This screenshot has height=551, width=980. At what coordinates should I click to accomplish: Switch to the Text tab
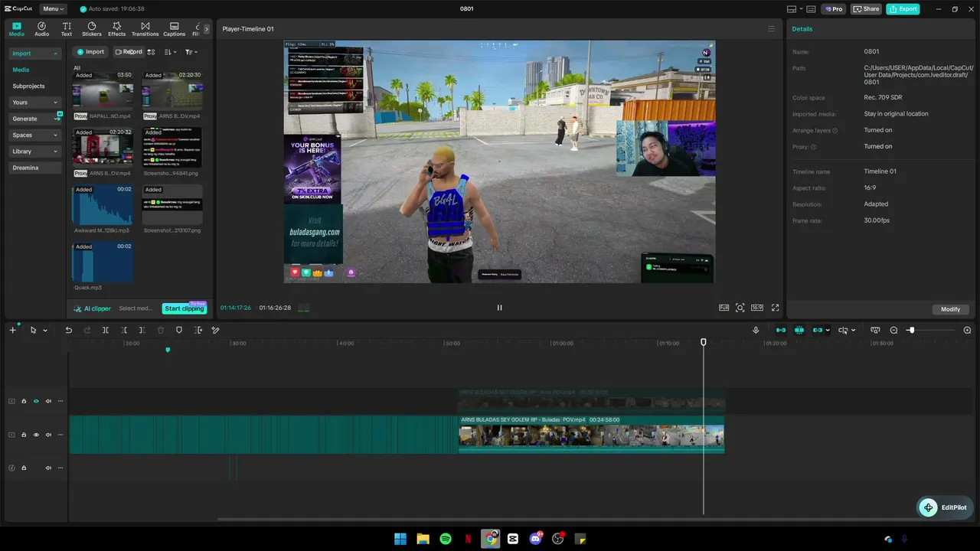click(x=67, y=29)
